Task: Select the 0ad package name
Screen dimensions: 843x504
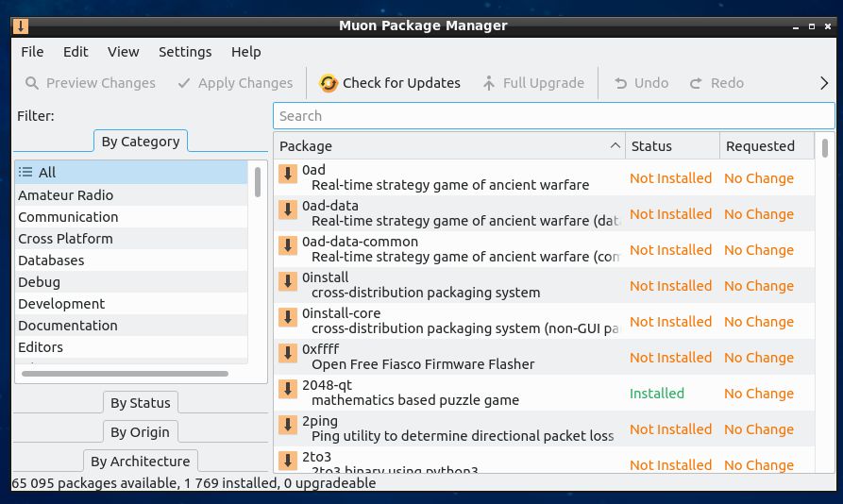Action: 313,170
